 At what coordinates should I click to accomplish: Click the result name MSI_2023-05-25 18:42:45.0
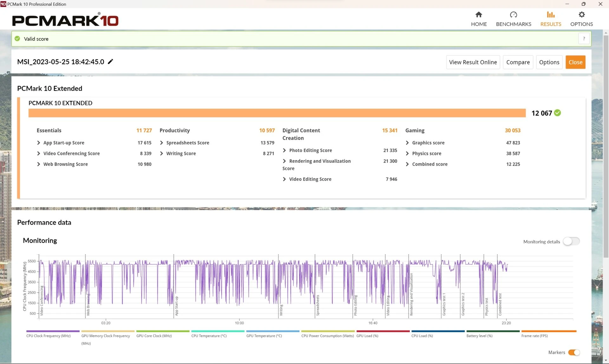pyautogui.click(x=61, y=62)
